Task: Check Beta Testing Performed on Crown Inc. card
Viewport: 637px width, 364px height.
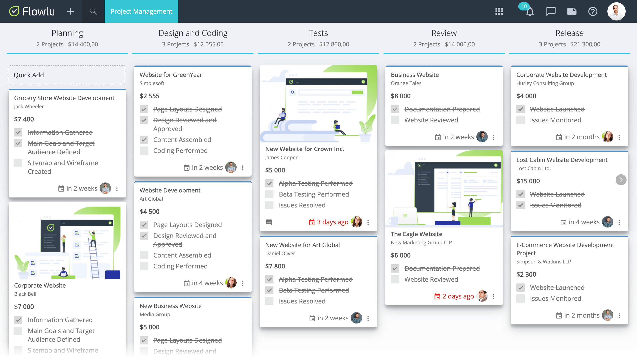Action: click(x=269, y=194)
